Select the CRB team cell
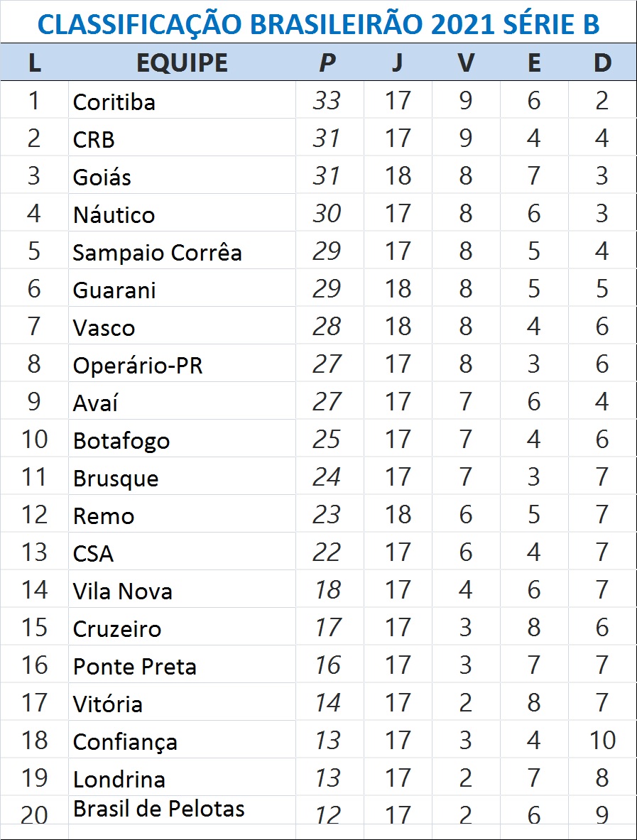637x840 pixels. (94, 139)
